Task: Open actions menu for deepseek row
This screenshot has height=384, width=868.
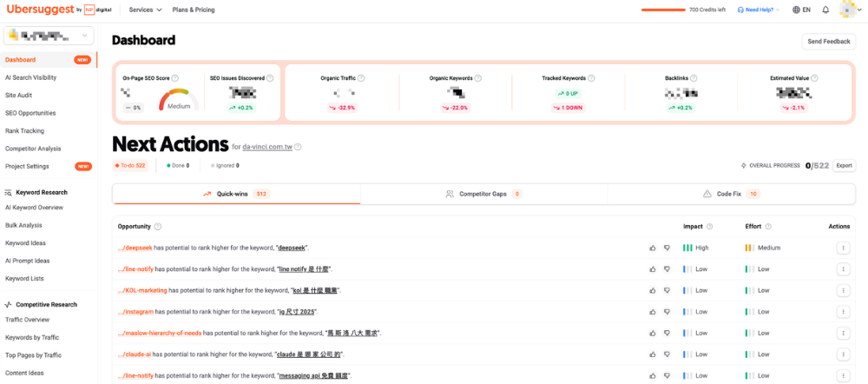Action: coord(843,248)
